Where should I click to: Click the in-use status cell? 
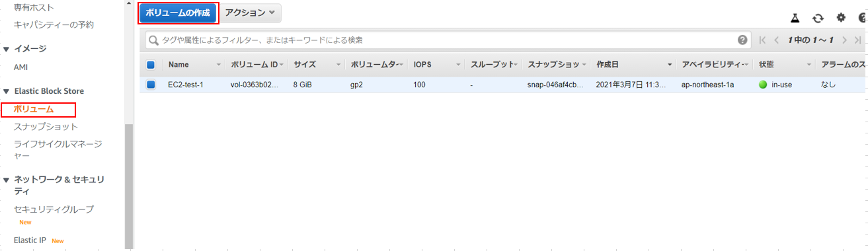click(x=775, y=85)
